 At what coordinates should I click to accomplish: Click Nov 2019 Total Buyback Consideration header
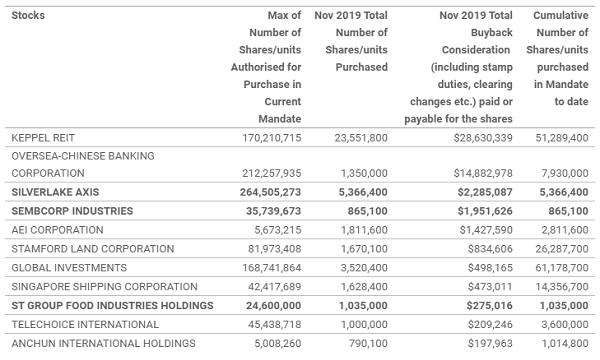point(458,67)
